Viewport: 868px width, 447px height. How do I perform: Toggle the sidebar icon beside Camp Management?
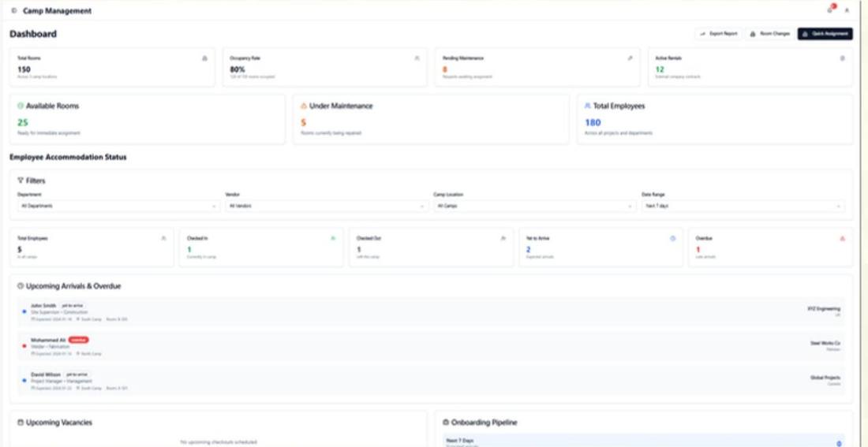click(x=14, y=10)
